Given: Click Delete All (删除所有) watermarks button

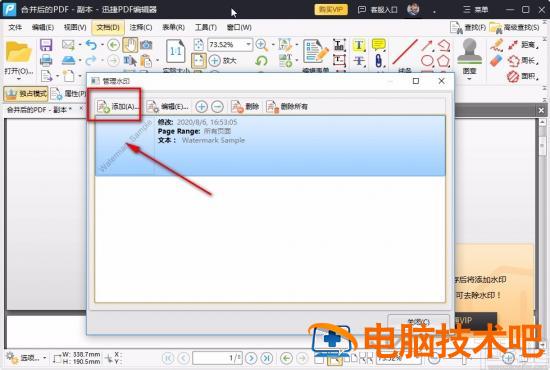Looking at the screenshot, I should (287, 106).
